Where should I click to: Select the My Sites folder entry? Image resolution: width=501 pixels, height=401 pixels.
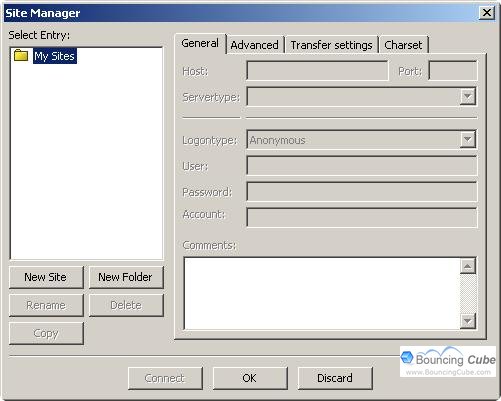point(55,56)
